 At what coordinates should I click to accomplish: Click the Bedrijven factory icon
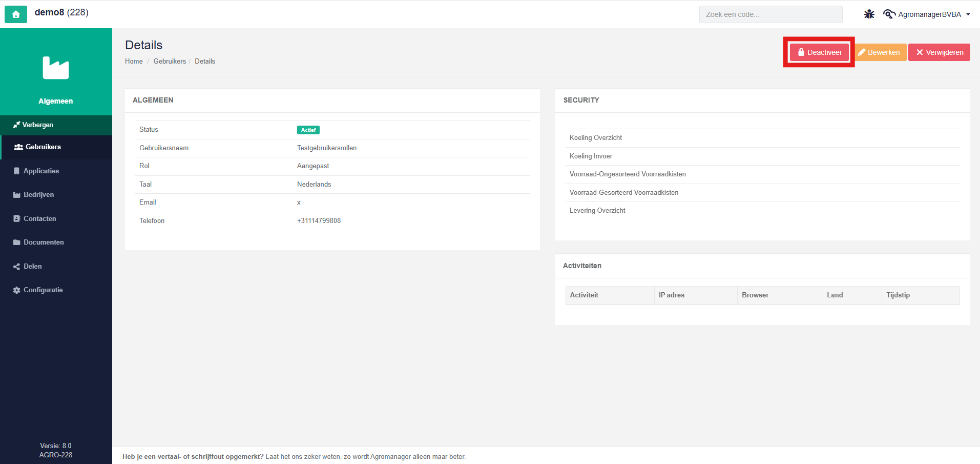point(17,195)
